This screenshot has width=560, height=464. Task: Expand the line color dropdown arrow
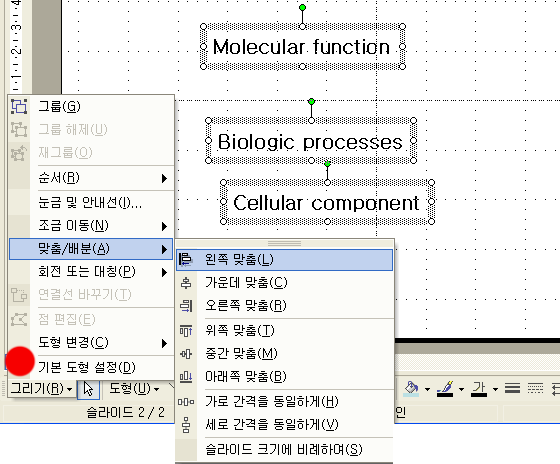[x=461, y=389]
